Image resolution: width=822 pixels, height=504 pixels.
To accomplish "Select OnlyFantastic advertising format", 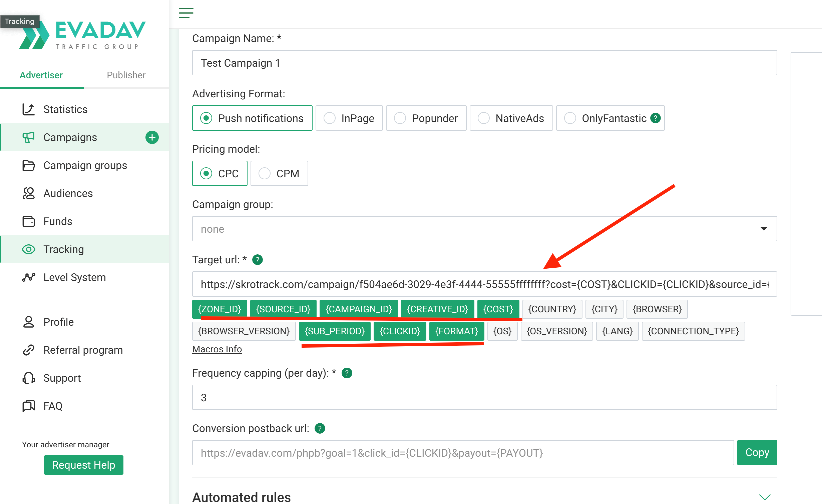I will point(610,118).
